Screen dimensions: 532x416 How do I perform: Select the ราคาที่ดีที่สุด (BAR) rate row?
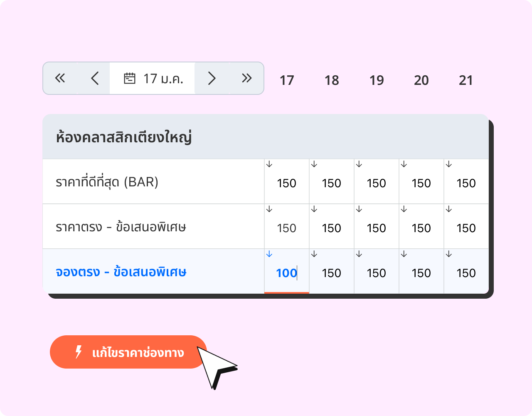107,182
